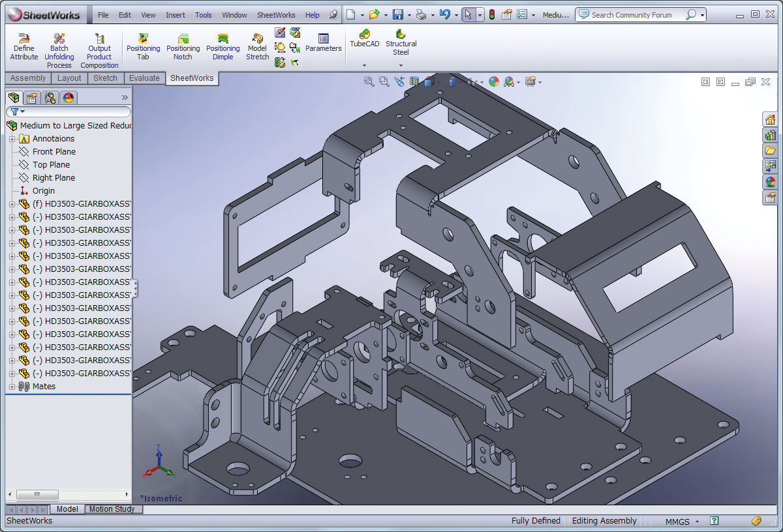Activate the Model Stretch tool

[257, 48]
